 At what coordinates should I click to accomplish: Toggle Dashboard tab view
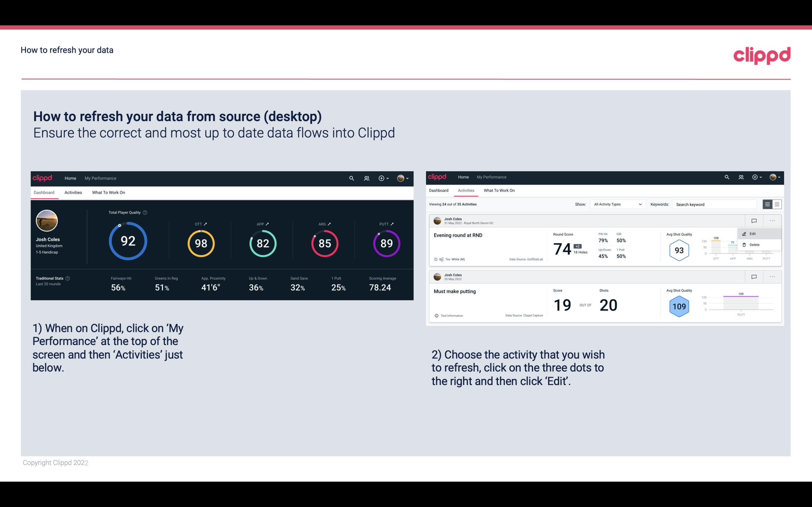[44, 192]
